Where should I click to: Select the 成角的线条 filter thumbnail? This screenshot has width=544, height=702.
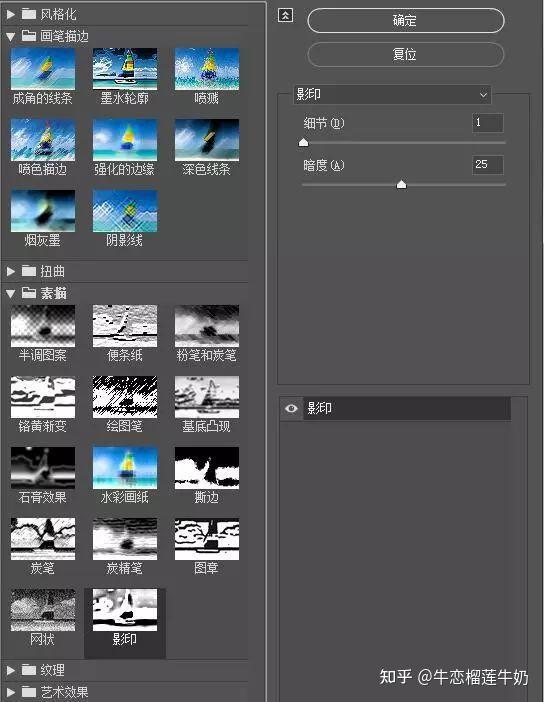point(43,69)
